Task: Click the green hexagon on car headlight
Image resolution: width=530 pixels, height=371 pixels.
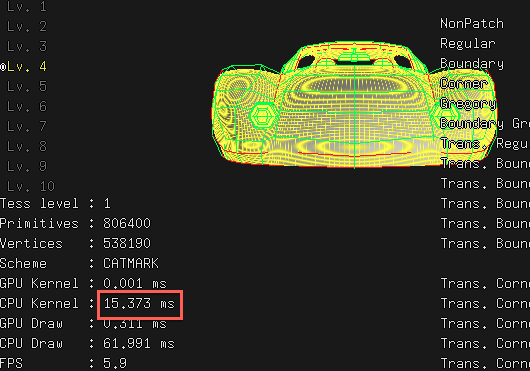Action: coord(262,116)
